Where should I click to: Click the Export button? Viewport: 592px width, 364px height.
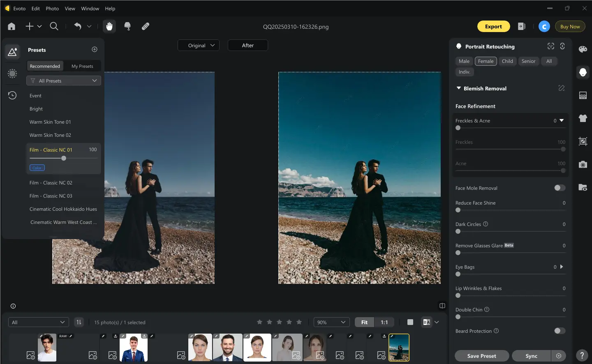493,26
